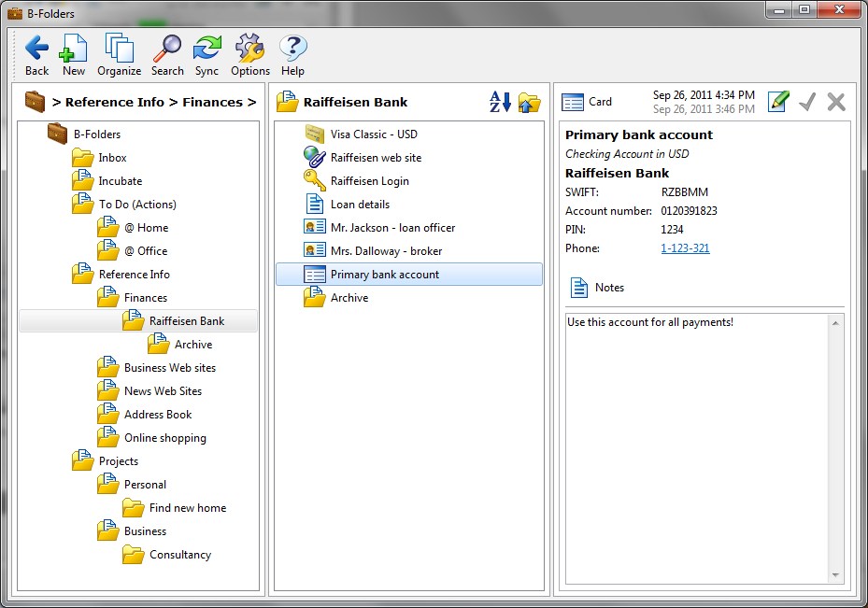Cancel editing with the X icon
This screenshot has height=608, width=868.
tap(836, 102)
